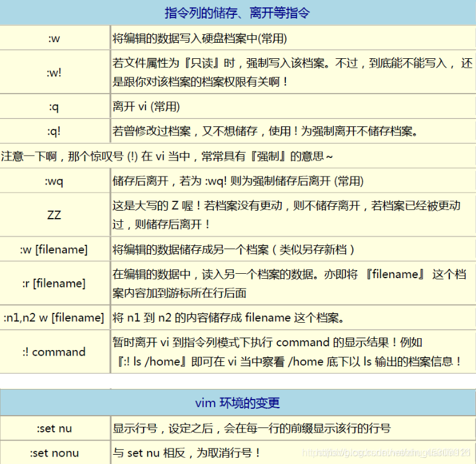This screenshot has width=476, height=464.
Task: Select the ':w!' command cell
Action: pyautogui.click(x=54, y=72)
